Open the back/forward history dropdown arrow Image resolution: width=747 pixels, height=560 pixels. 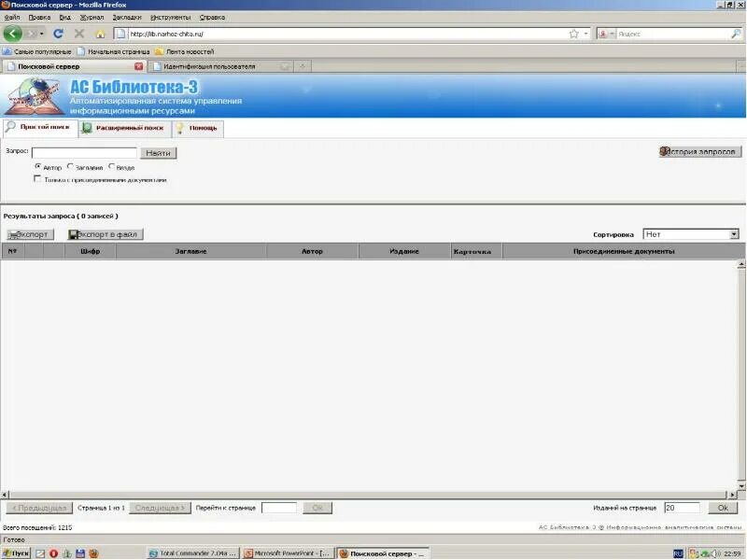41,34
